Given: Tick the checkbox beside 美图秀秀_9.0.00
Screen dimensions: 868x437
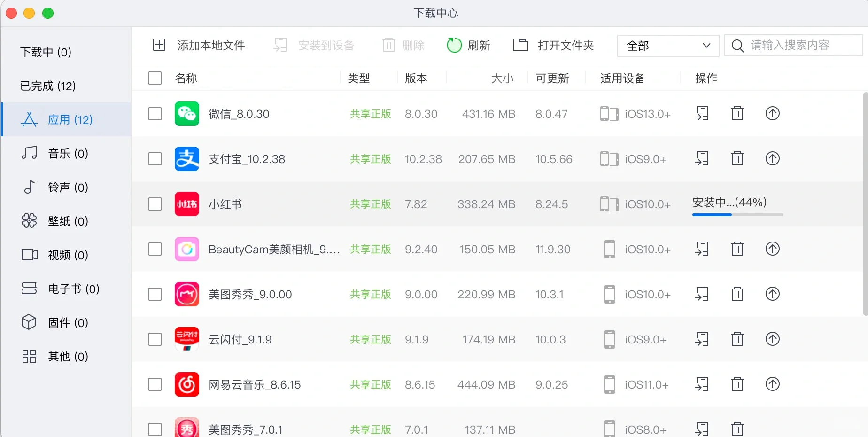Looking at the screenshot, I should 155,294.
